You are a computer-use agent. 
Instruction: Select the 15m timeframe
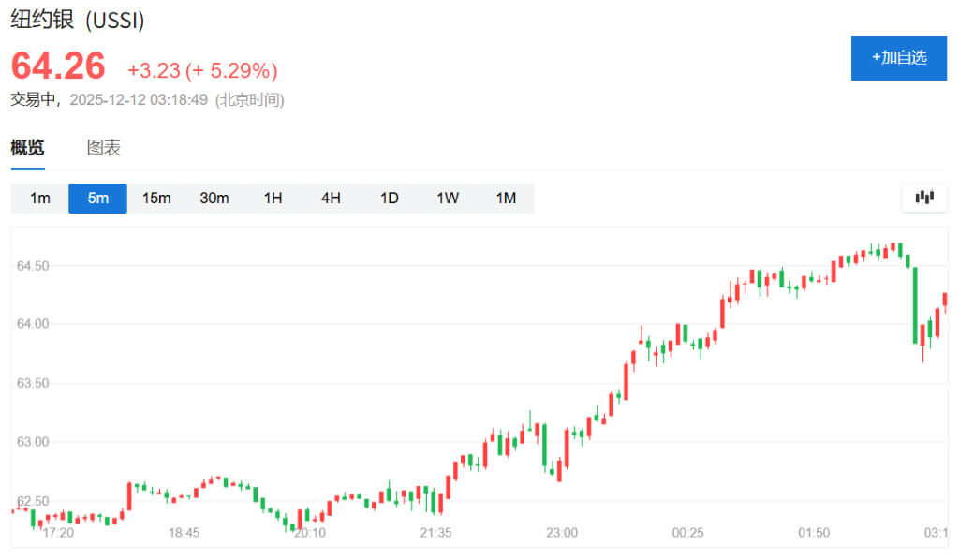[x=155, y=198]
